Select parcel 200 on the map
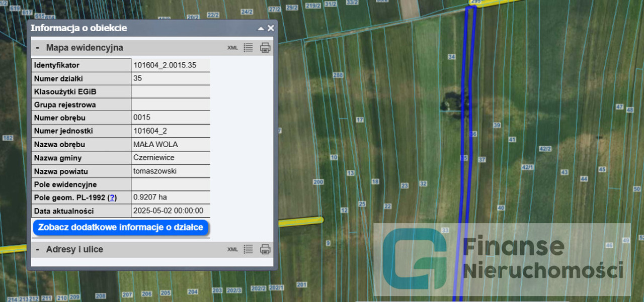The height and width of the screenshot is (302, 644). [x=318, y=182]
